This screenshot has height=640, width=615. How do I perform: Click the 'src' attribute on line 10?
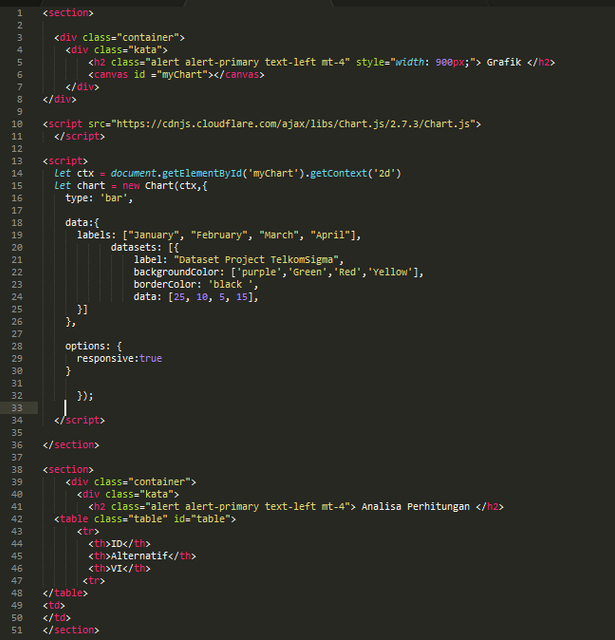pyautogui.click(x=97, y=124)
